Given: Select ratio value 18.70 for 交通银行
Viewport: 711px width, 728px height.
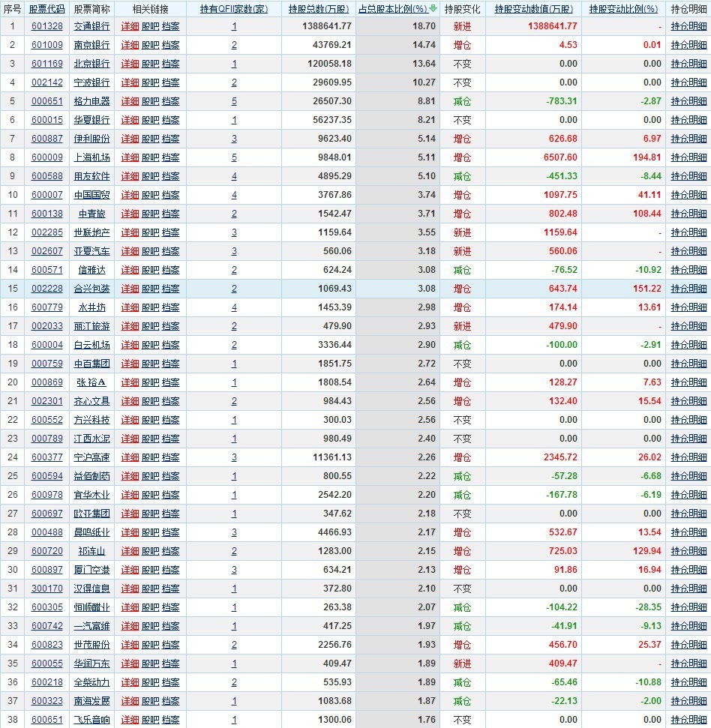Looking at the screenshot, I should [424, 26].
